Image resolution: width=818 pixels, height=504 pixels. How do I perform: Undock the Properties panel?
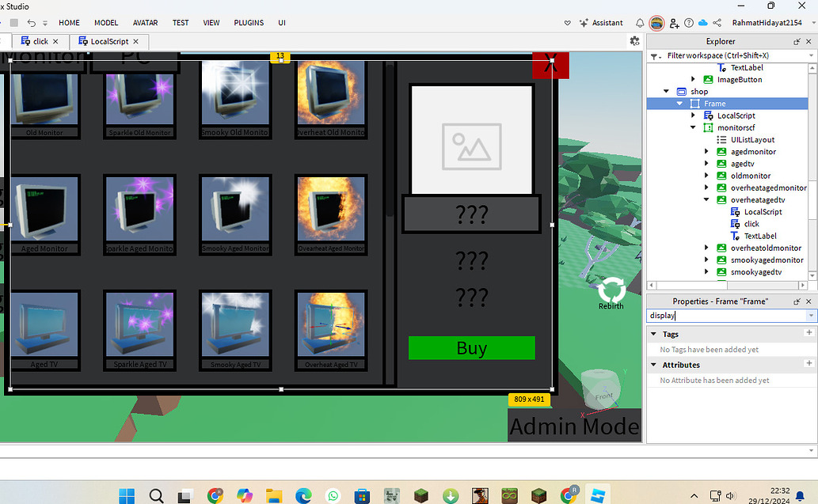(797, 301)
